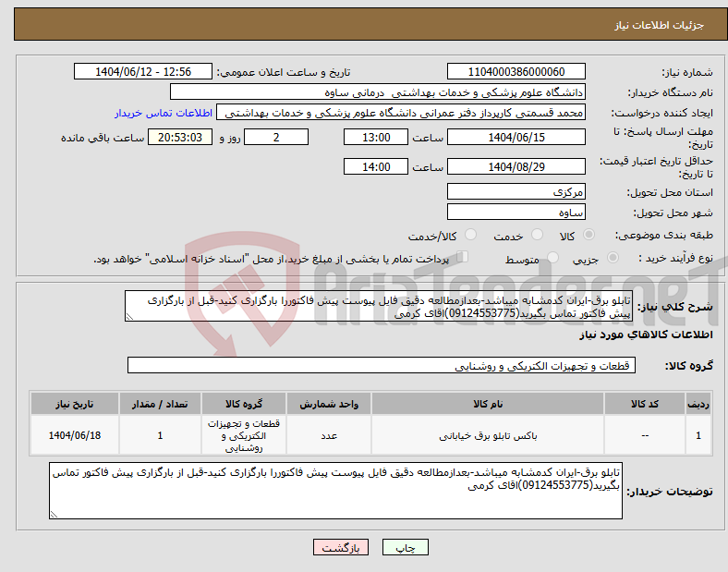Click the need date cell 1404/06/18

(75, 435)
